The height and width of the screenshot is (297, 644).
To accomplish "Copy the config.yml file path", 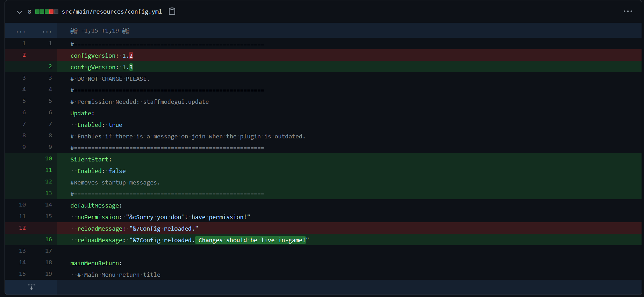I will tap(172, 12).
